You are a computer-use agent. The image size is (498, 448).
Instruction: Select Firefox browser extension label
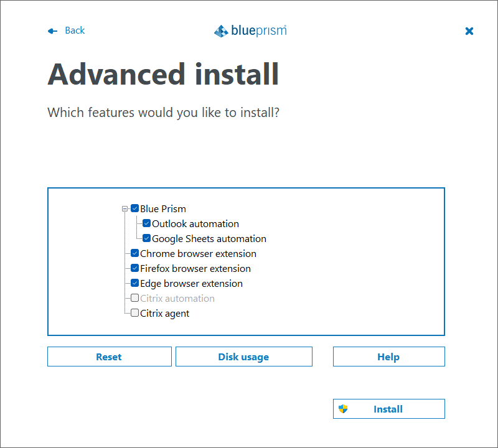click(195, 269)
